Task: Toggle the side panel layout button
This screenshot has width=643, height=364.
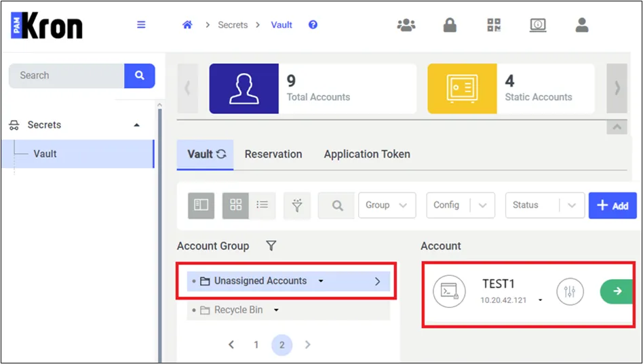Action: pyautogui.click(x=201, y=205)
